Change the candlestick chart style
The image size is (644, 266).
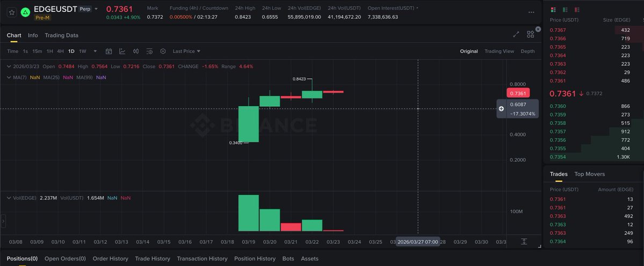pyautogui.click(x=136, y=51)
